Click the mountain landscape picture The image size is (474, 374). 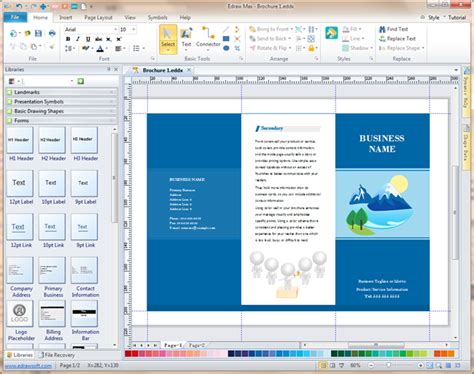coord(380,205)
